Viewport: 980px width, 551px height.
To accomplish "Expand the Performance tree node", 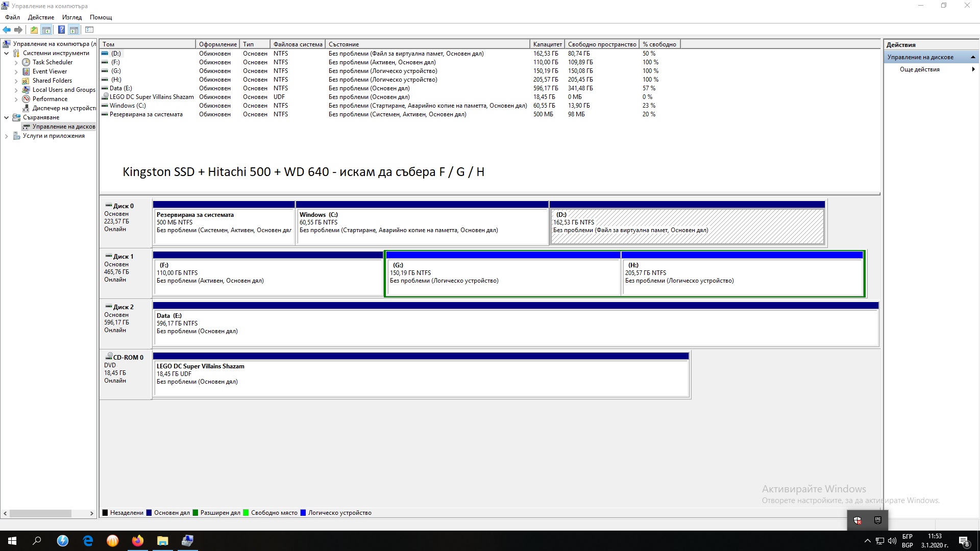I will (16, 99).
